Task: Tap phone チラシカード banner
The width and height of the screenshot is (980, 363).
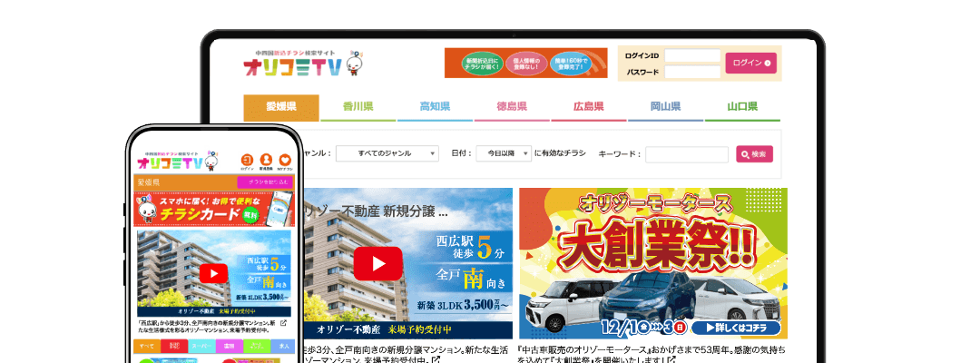Action: (214, 209)
